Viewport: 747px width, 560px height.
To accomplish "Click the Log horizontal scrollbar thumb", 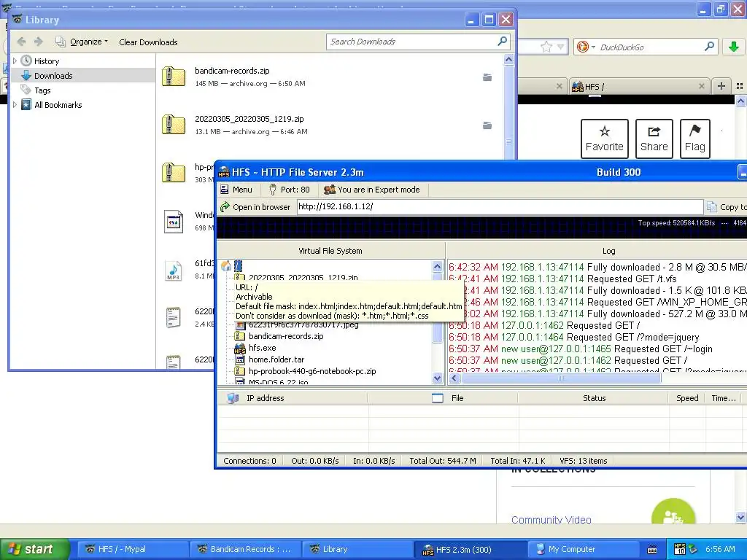I will (561, 378).
